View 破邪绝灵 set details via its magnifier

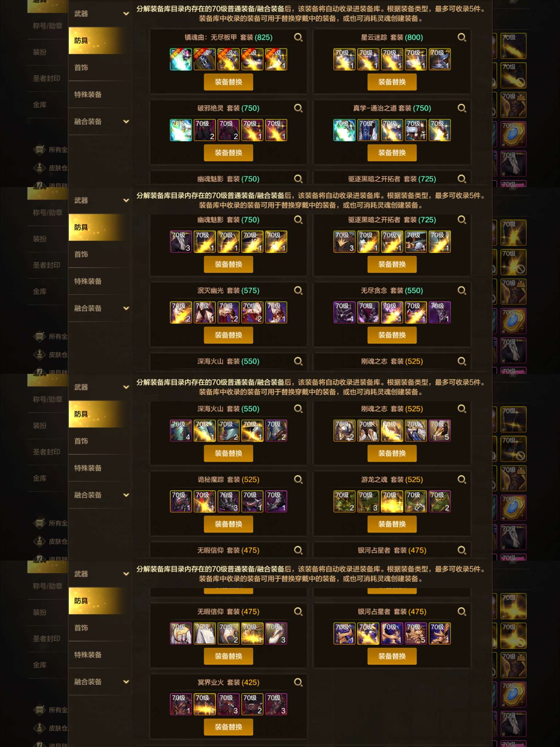[298, 108]
